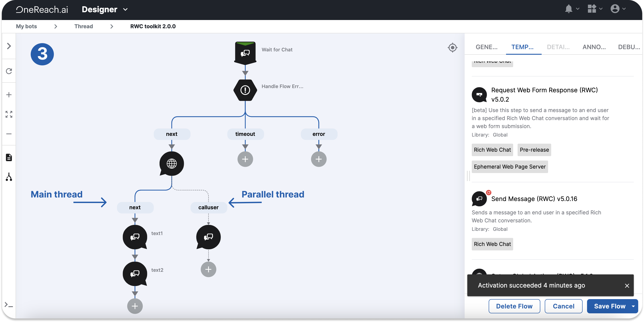The width and height of the screenshot is (644, 322).
Task: Dismiss the Activation succeeded notification
Action: (x=627, y=286)
